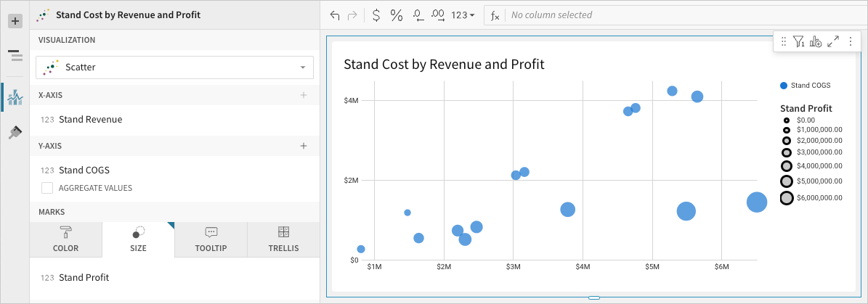The width and height of the screenshot is (868, 304).
Task: Open the chart's more options kebab menu
Action: (851, 42)
